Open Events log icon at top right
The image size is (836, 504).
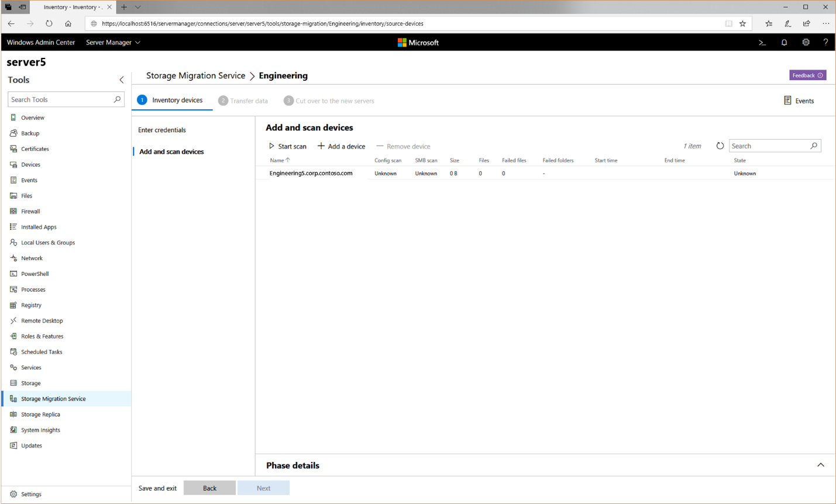pos(787,101)
